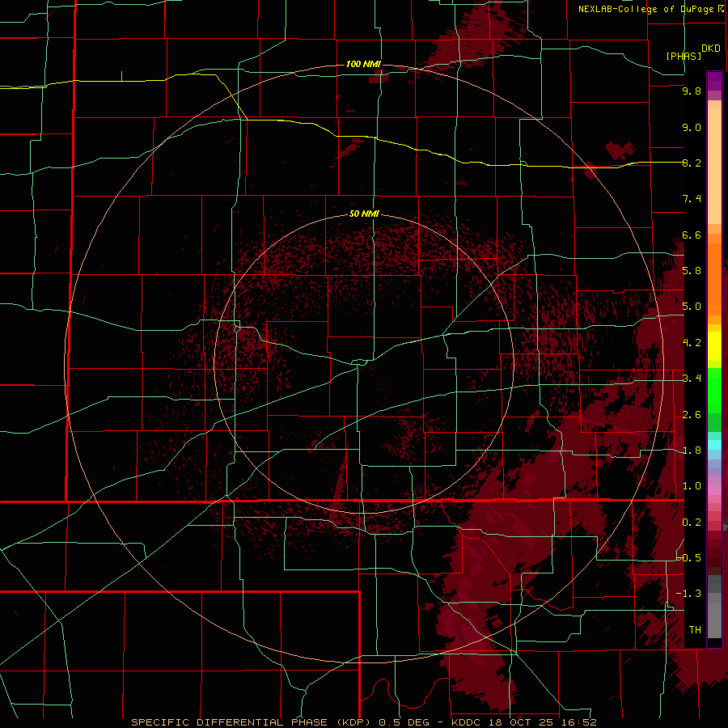
Task: Click the 4.2 scale value
Action: point(692,343)
